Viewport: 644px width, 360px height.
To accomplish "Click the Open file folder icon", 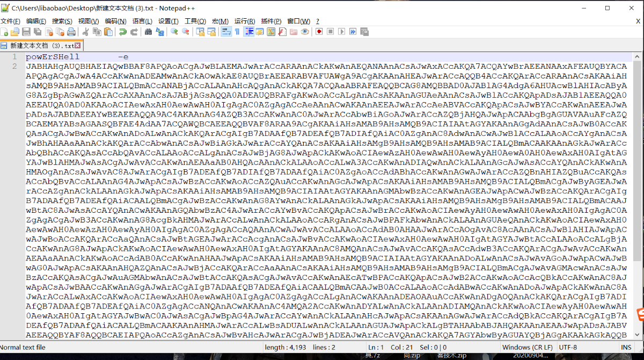I will tap(15, 32).
